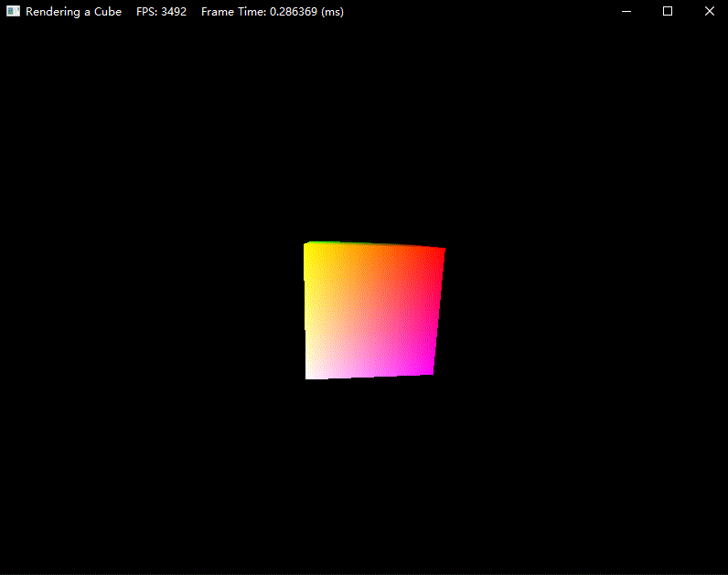This screenshot has width=728, height=575.
Task: Click the 'Rendering a Cube' title text
Action: [73, 12]
